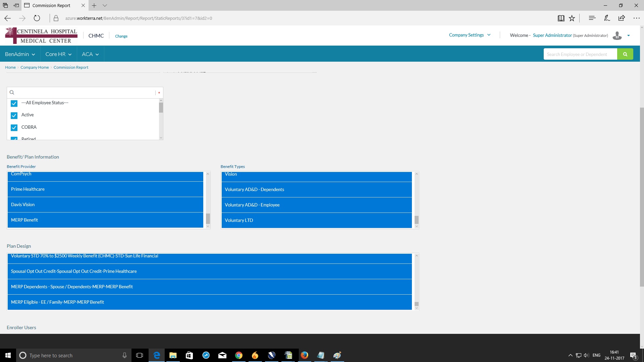The width and height of the screenshot is (644, 362).
Task: Add page to favorites star icon
Action: tap(572, 18)
